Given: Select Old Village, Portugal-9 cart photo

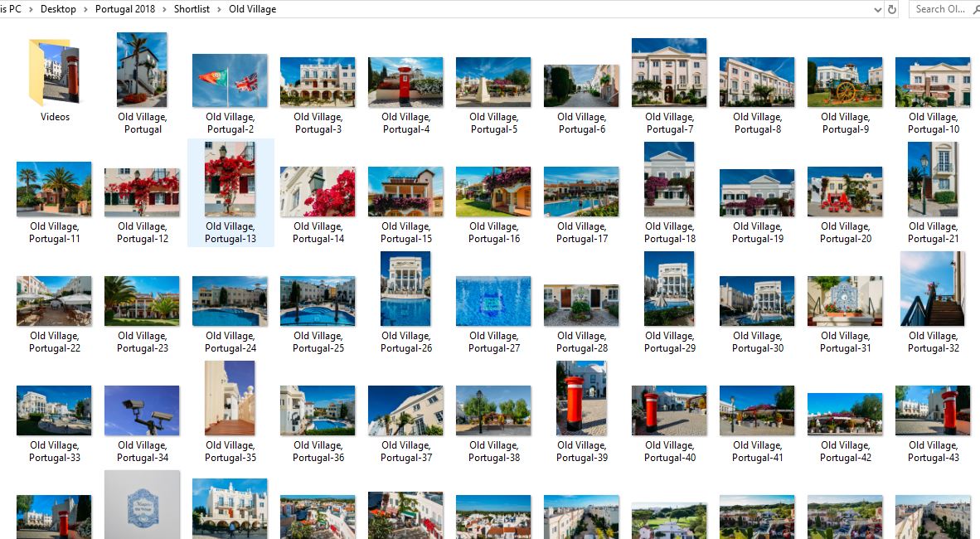Looking at the screenshot, I should [845, 82].
